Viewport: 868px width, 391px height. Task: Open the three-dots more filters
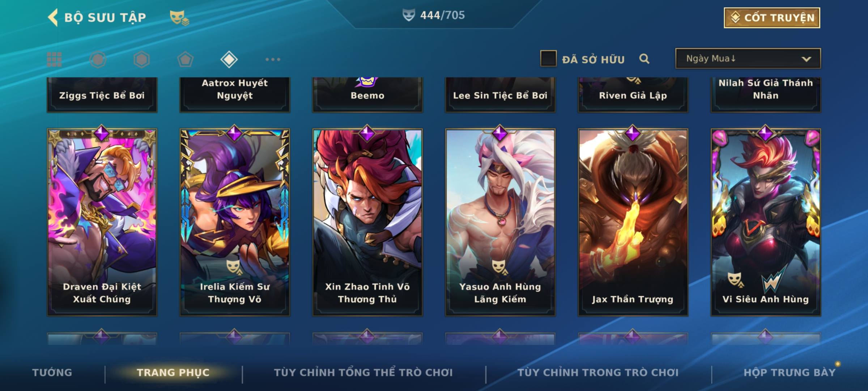(x=273, y=59)
